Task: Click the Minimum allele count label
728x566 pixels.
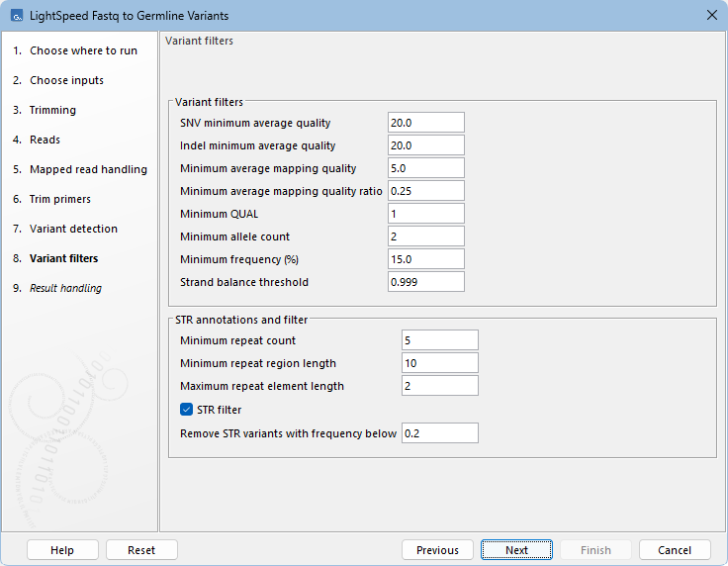Action: pyautogui.click(x=235, y=236)
